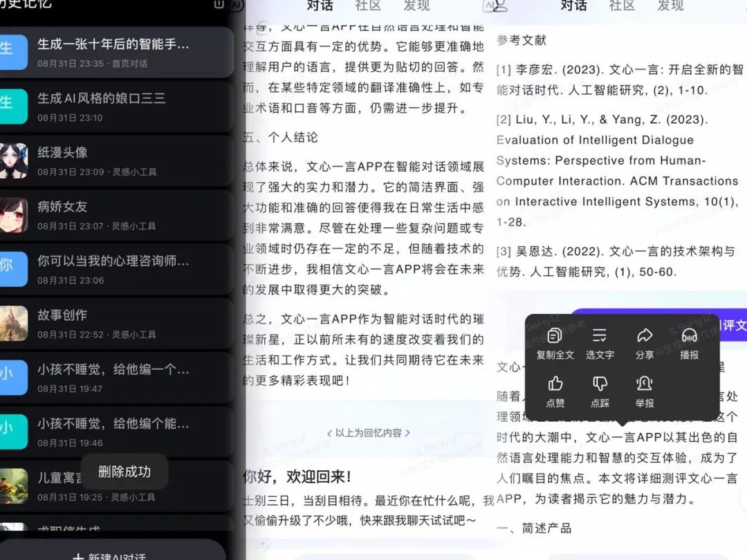This screenshot has width=747, height=560.
Task: Tap timestamp 08月31日 22:52 · 灵感小工具
Action: (97, 335)
